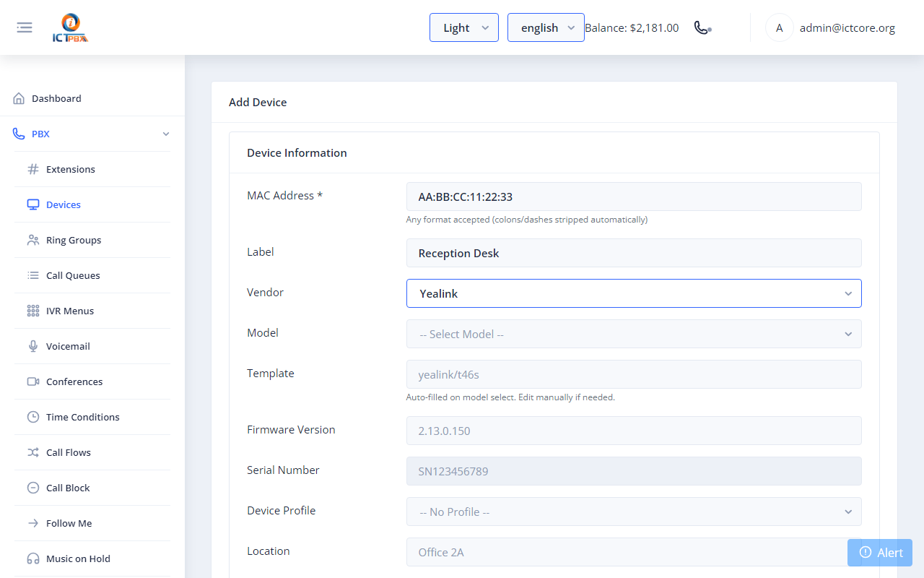The width and height of the screenshot is (924, 578).
Task: Open the phone dialer icon in header
Action: coord(702,27)
